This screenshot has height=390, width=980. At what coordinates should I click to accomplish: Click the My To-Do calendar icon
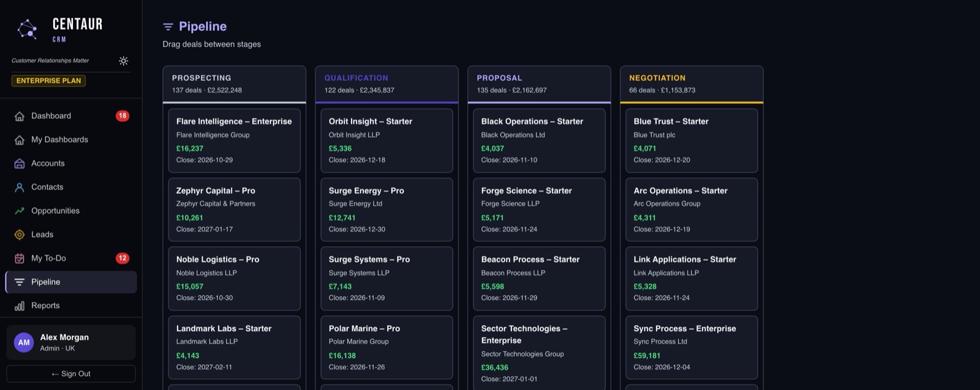click(20, 258)
